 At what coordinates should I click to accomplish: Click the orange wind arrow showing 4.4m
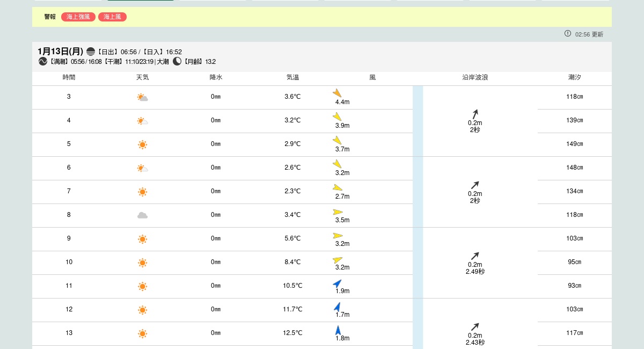[x=337, y=93]
